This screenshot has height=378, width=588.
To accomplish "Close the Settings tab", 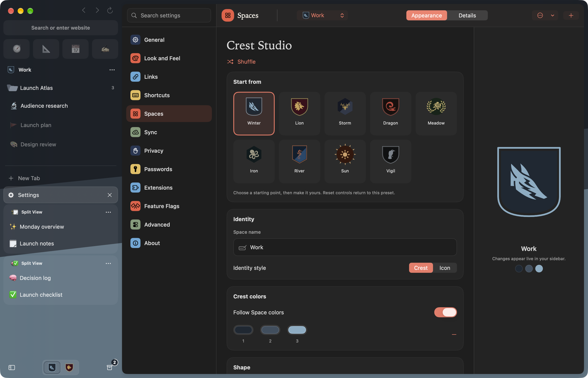I will pyautogui.click(x=110, y=195).
